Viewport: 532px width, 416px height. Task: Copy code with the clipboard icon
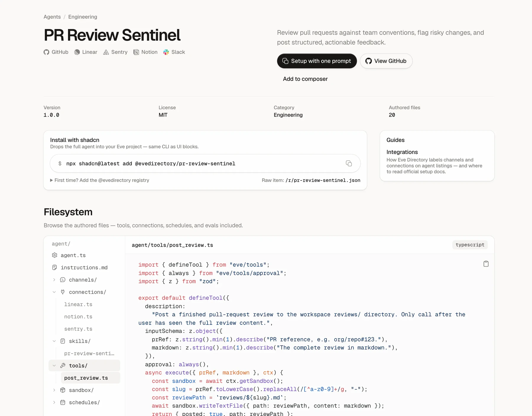pyautogui.click(x=486, y=264)
